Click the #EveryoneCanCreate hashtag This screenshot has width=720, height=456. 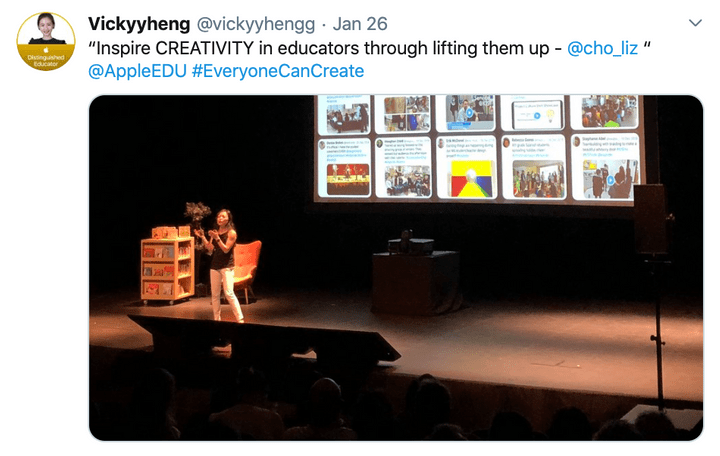[278, 71]
